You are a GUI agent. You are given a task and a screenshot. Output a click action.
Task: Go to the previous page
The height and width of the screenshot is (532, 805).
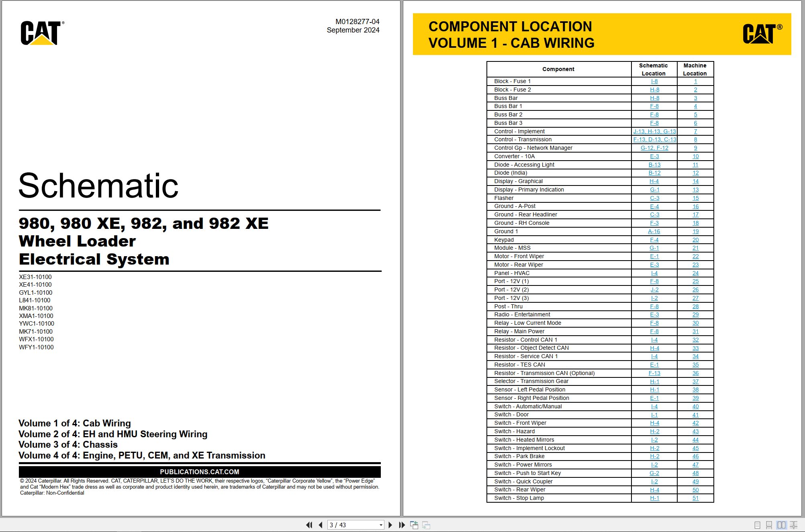(x=321, y=525)
